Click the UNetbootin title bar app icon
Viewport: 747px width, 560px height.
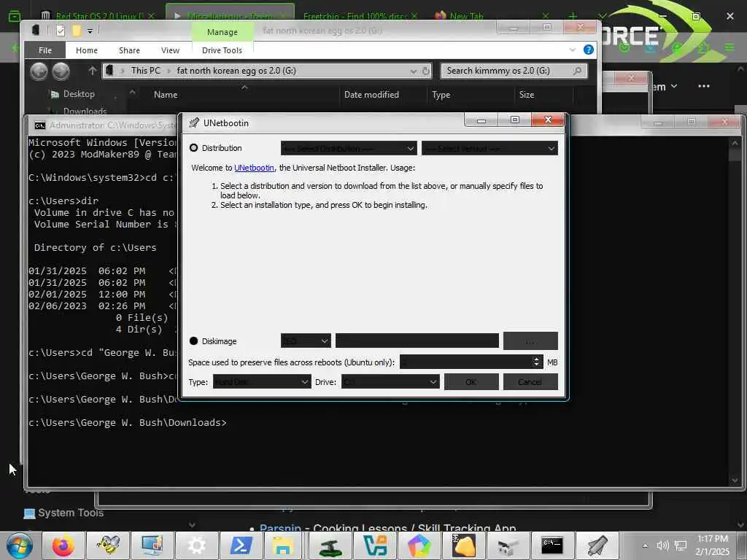[193, 122]
